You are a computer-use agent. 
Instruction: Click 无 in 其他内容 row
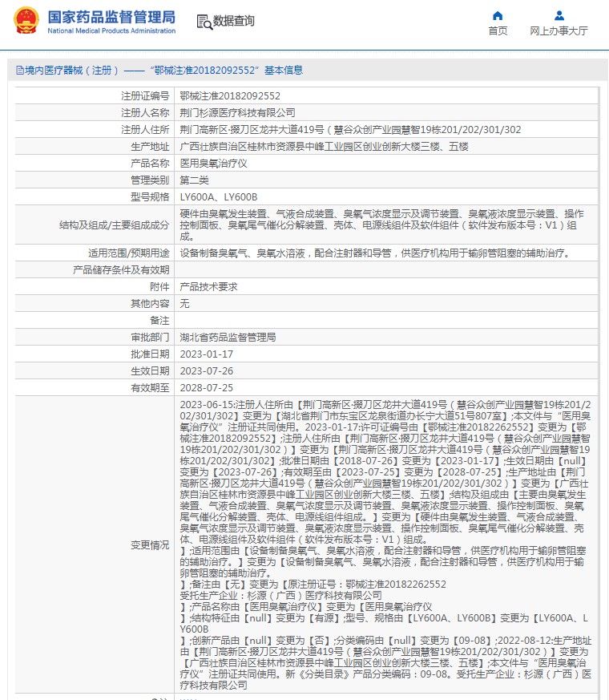(x=185, y=304)
